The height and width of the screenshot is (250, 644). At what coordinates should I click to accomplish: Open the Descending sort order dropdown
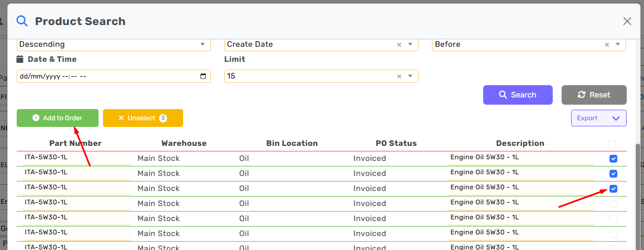pos(202,45)
